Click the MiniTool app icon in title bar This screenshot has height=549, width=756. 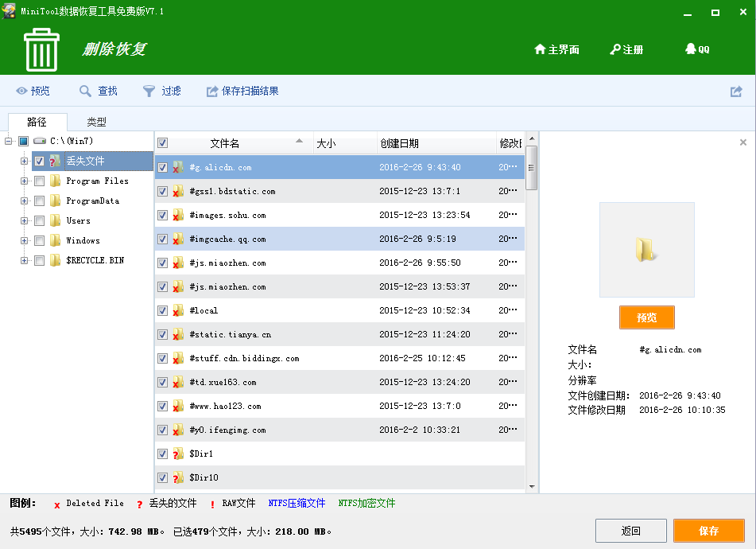click(x=9, y=10)
